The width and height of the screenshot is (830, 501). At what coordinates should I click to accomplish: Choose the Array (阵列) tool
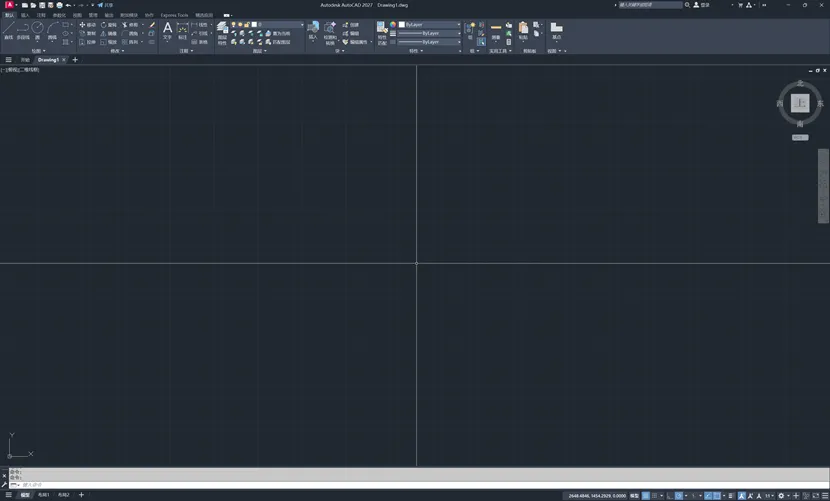[130, 42]
